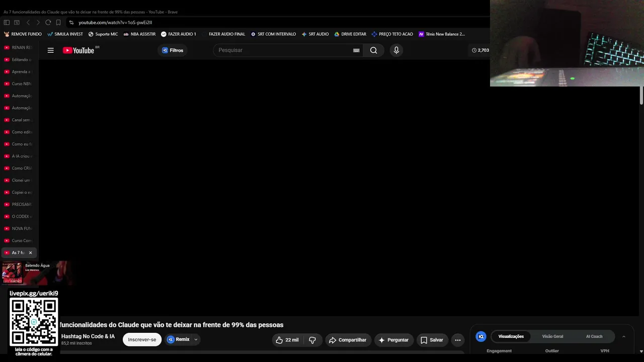
Task: Collapse the analytics panel chevron
Action: (624, 336)
